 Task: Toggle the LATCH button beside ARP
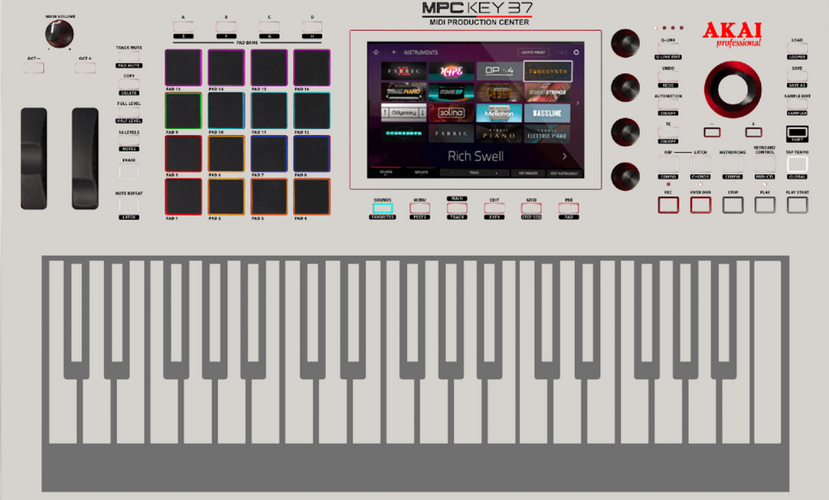tap(701, 164)
